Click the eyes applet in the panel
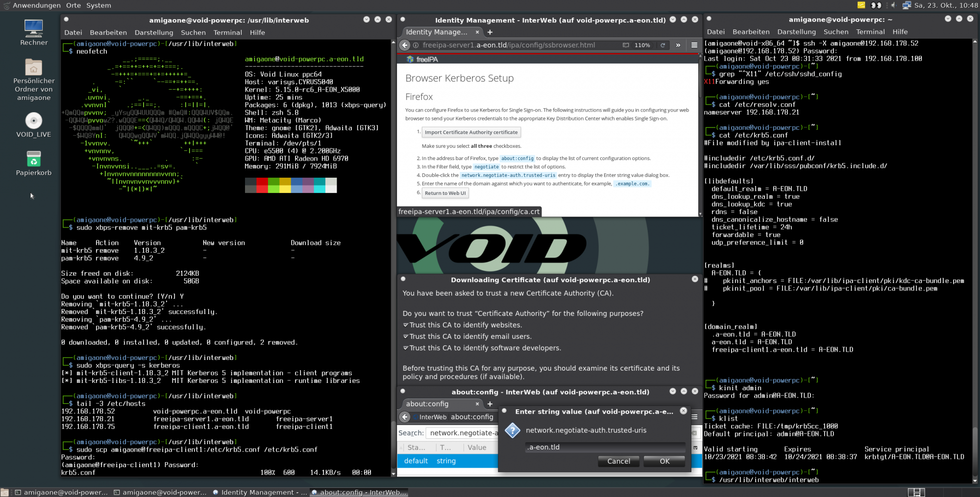980x497 pixels. 876,5
